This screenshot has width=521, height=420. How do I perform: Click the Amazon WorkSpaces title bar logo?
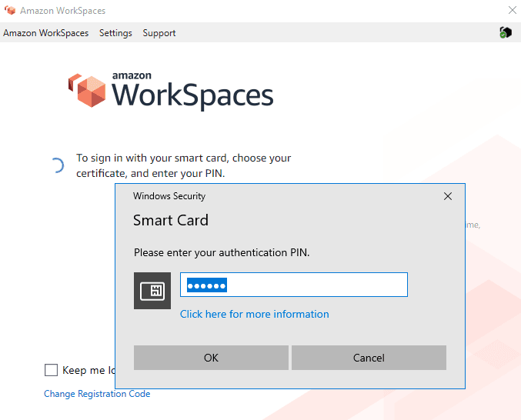[x=10, y=10]
